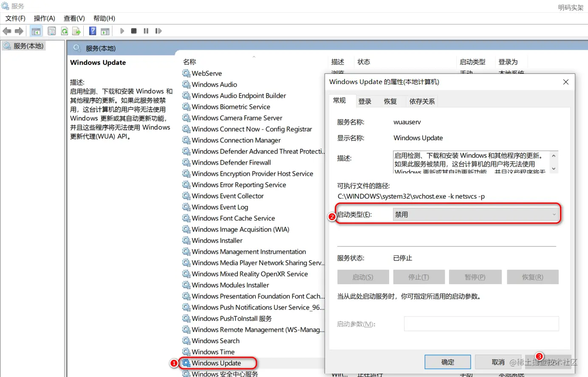Click the 取消 button
This screenshot has height=377, width=588.
(498, 362)
